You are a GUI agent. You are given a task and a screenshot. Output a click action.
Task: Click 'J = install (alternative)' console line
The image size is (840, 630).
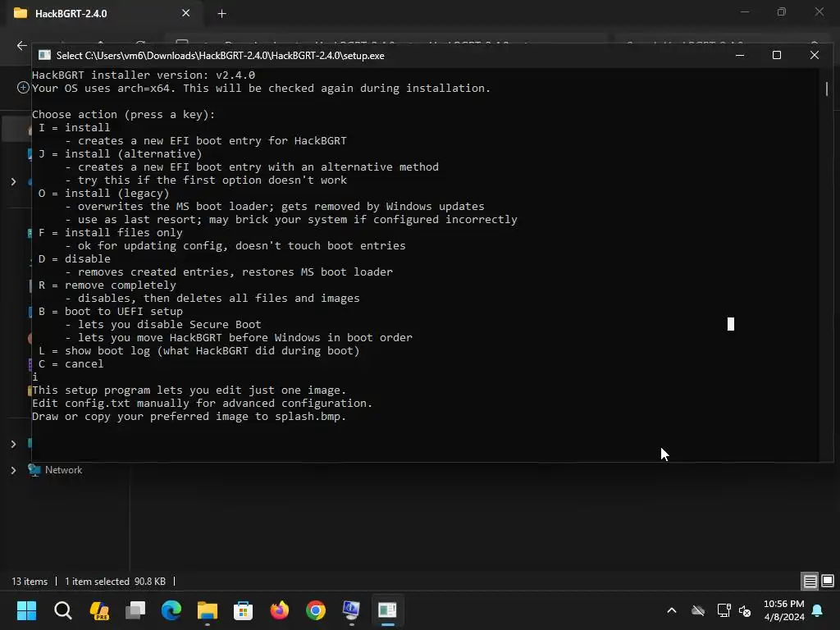point(120,153)
